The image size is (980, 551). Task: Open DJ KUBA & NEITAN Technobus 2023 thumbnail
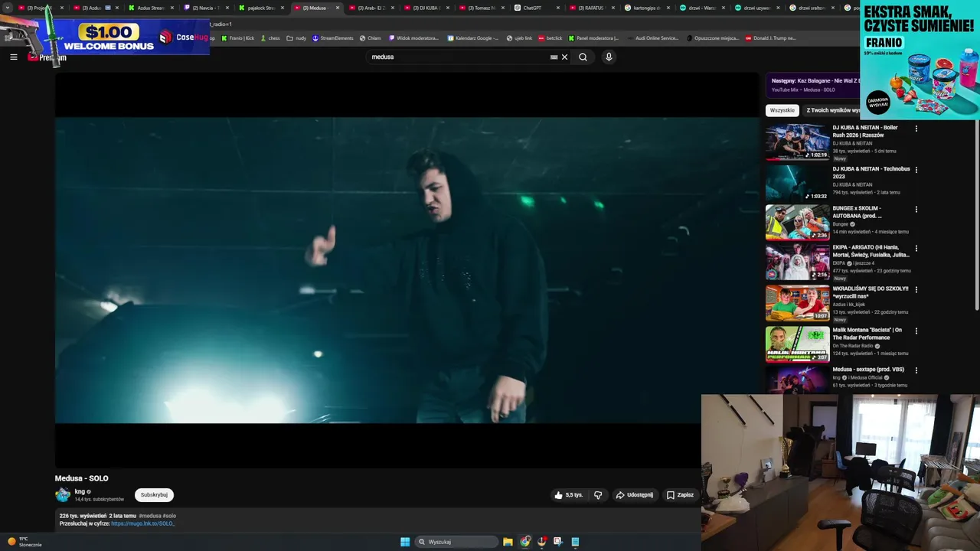point(797,183)
